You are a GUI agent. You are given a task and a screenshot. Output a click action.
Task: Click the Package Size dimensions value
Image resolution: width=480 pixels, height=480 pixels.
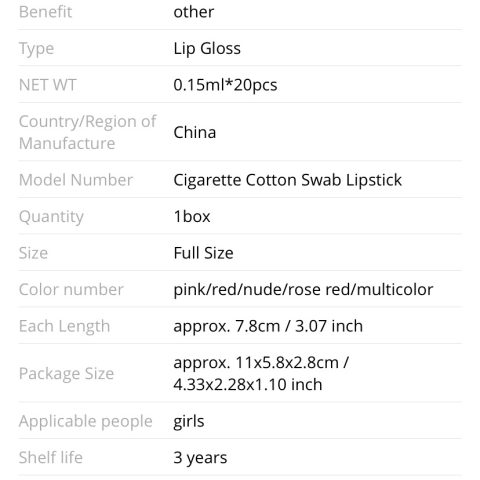tap(261, 373)
